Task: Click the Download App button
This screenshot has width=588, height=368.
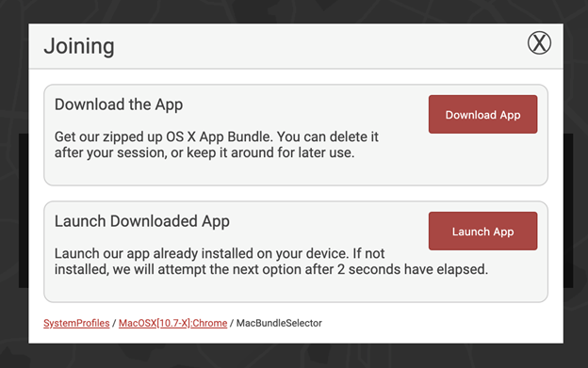Action: [483, 114]
